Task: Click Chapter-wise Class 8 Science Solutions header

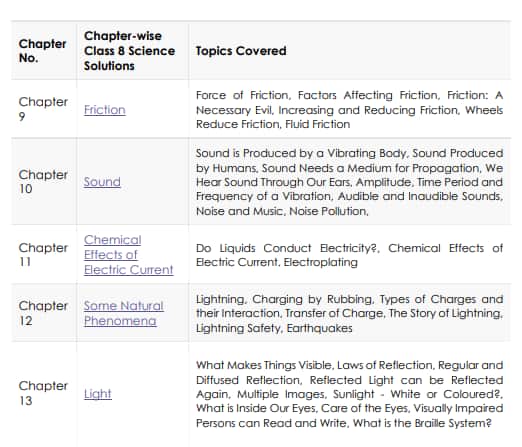Action: (129, 51)
